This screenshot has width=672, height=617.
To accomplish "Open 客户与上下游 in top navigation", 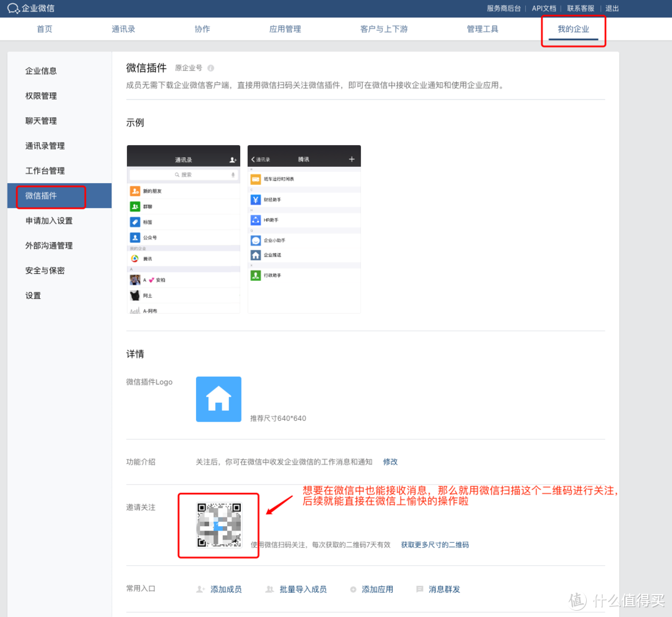I will click(x=383, y=29).
